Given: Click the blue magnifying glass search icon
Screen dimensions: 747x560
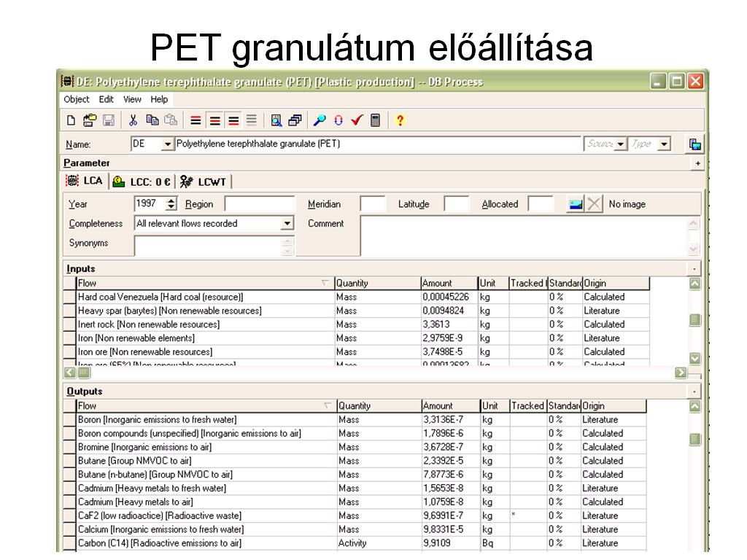Looking at the screenshot, I should pyautogui.click(x=320, y=120).
